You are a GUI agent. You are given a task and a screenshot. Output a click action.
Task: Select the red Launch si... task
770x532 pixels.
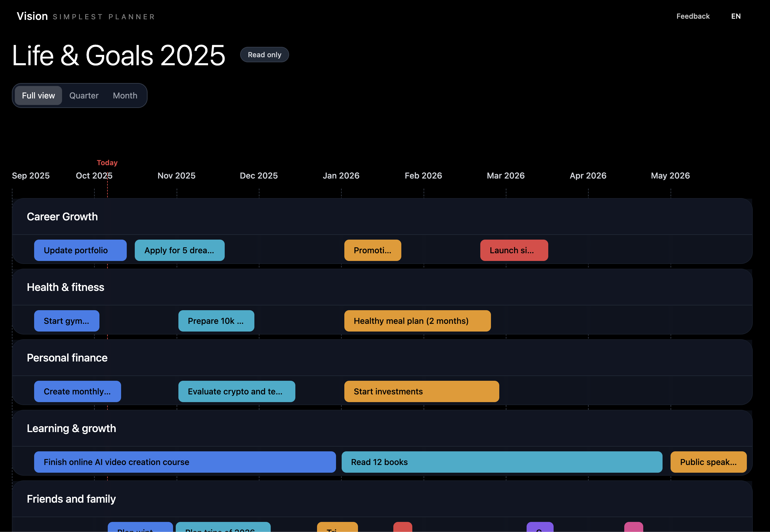(514, 250)
